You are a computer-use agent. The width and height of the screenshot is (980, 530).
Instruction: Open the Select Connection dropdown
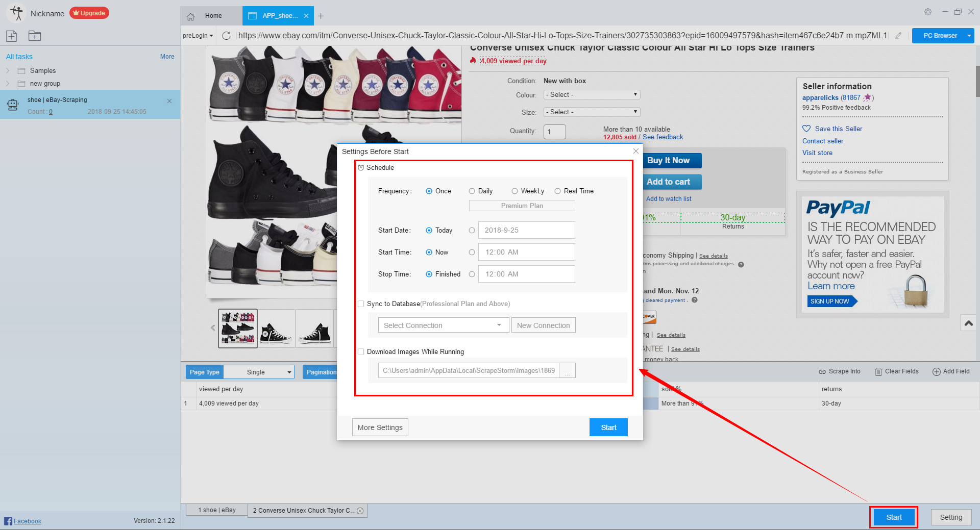click(444, 325)
